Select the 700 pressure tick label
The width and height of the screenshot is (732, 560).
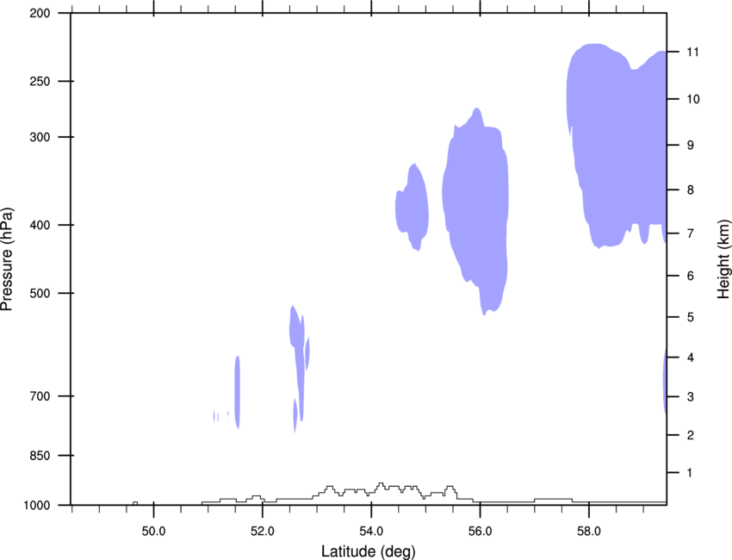[40, 396]
